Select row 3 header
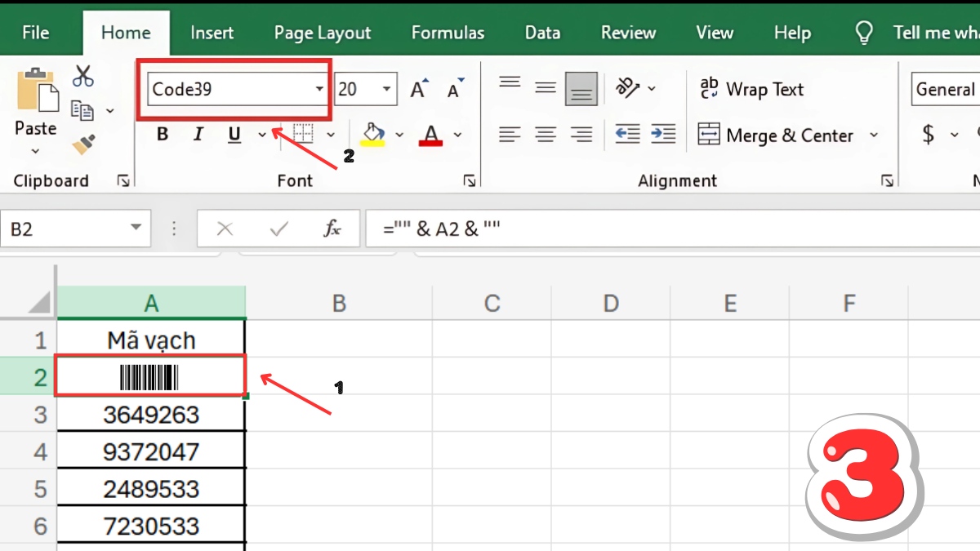 (x=28, y=415)
